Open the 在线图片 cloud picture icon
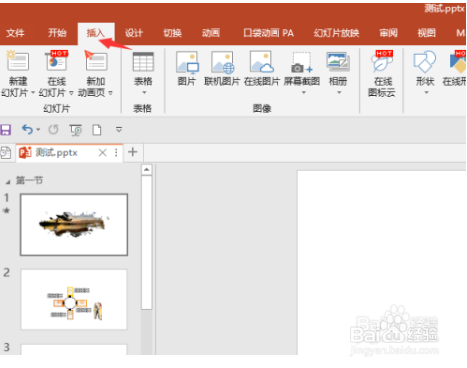Image resolution: width=467 pixels, height=368 pixels. [262, 62]
